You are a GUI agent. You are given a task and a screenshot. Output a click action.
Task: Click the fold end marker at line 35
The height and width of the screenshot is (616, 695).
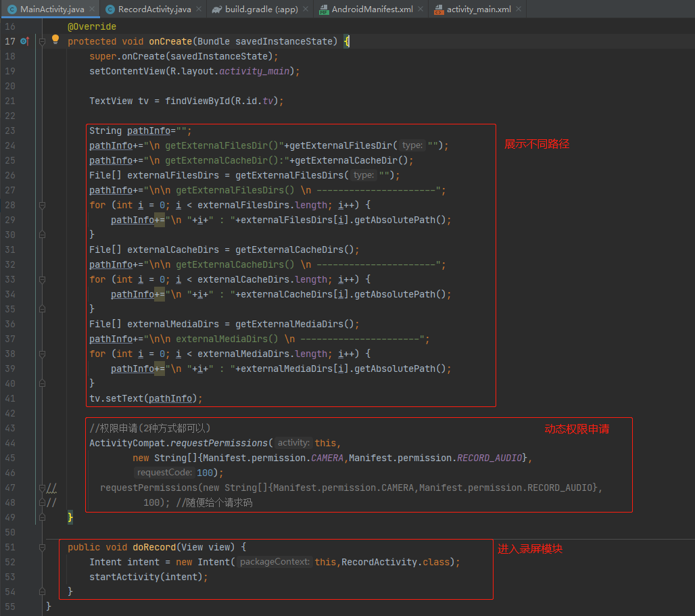click(42, 309)
